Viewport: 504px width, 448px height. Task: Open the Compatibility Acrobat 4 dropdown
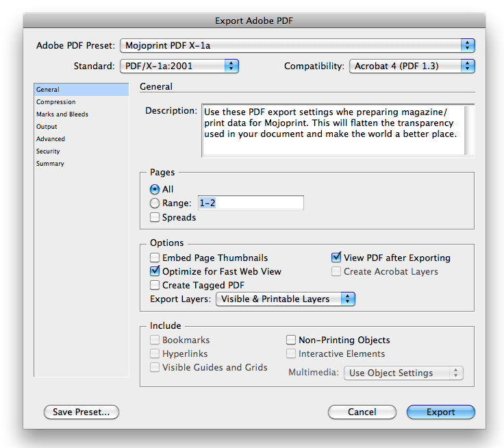[x=412, y=66]
